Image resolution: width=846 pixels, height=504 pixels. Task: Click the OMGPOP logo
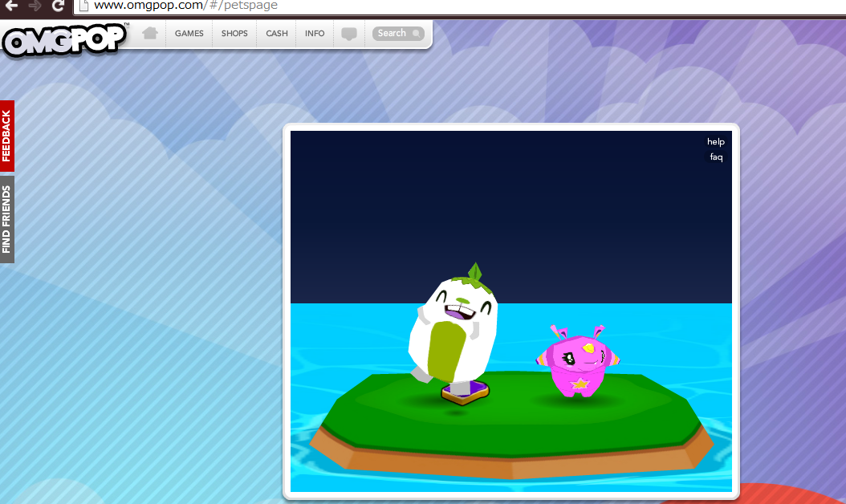pyautogui.click(x=64, y=39)
